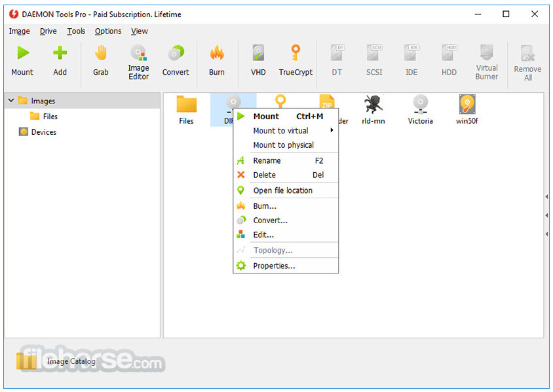Choose Burn... in context menu
This screenshot has height=392, width=553.
pyautogui.click(x=286, y=206)
